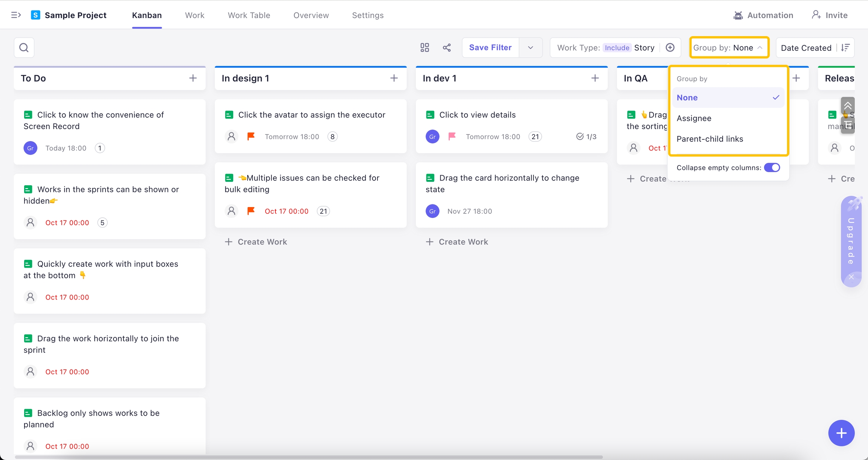This screenshot has height=460, width=868.
Task: Click the Save Filter button
Action: coord(490,48)
